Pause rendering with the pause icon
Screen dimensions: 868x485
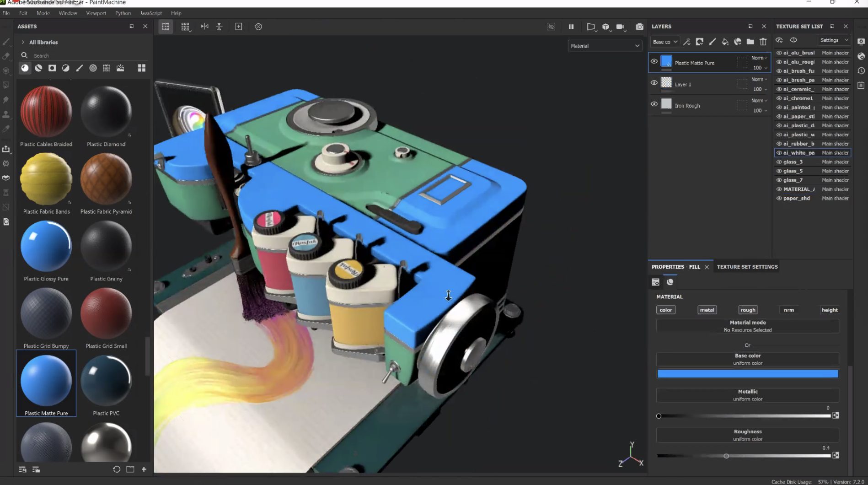[x=571, y=27]
